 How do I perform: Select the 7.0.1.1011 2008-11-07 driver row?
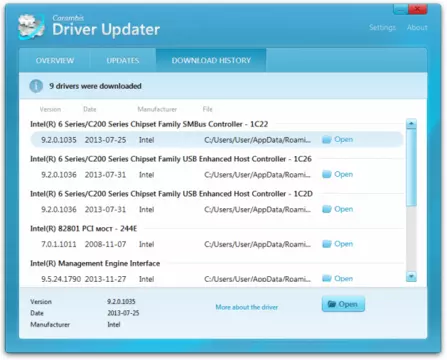[217, 244]
